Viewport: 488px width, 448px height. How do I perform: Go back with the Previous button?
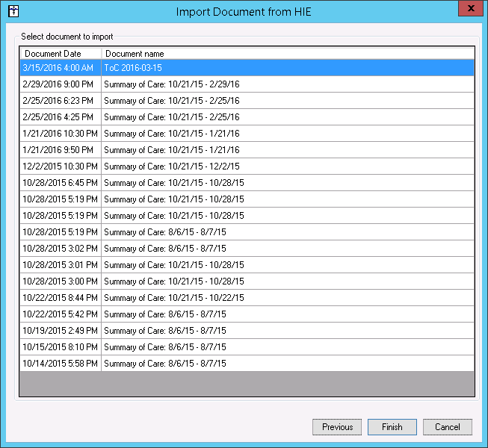click(x=337, y=427)
